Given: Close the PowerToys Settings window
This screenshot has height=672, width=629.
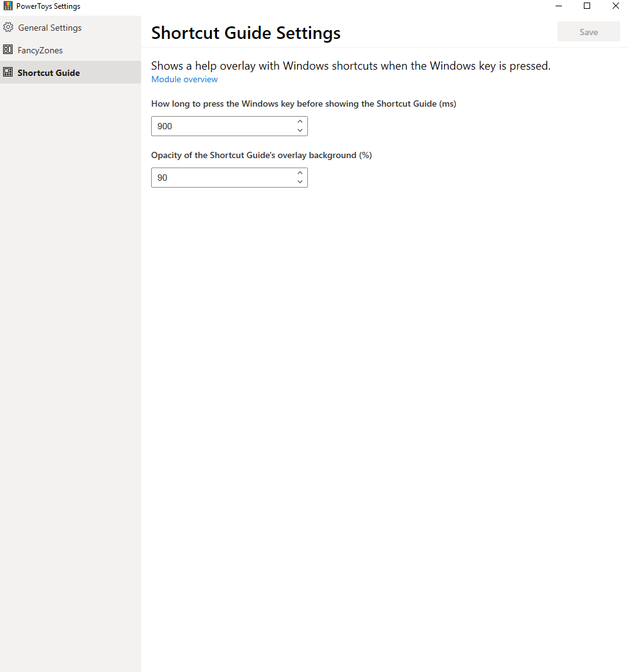Looking at the screenshot, I should click(615, 6).
